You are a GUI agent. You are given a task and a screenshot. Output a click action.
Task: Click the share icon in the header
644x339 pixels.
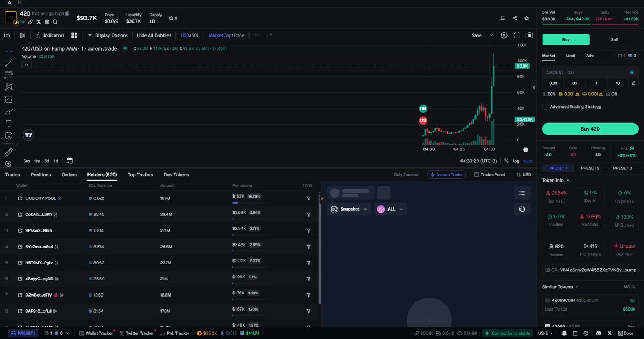[515, 18]
